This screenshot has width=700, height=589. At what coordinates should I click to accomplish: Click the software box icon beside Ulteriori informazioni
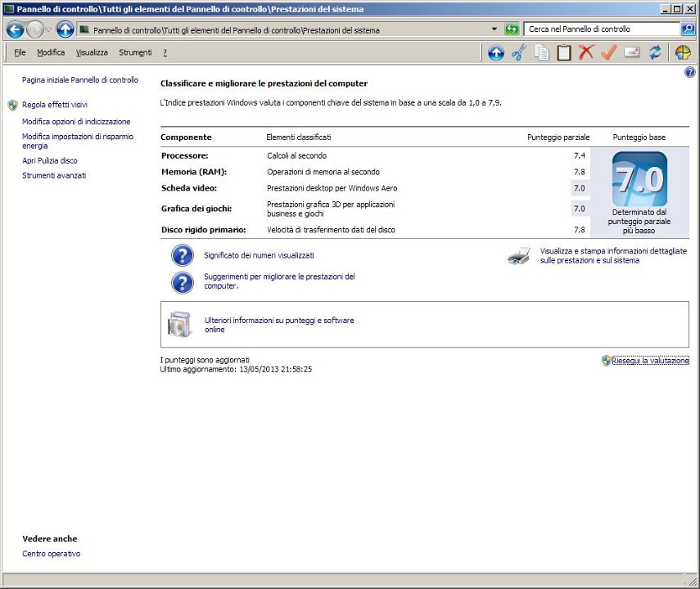(179, 324)
